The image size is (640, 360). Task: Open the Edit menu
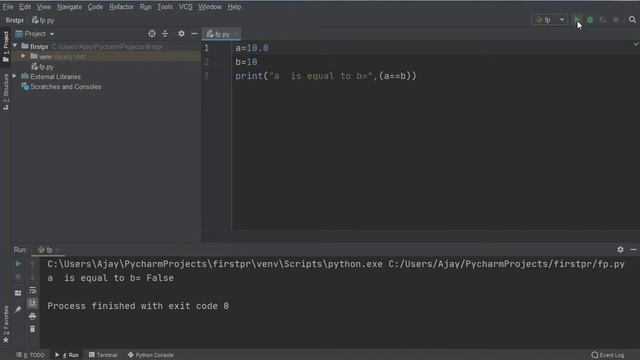(x=24, y=7)
